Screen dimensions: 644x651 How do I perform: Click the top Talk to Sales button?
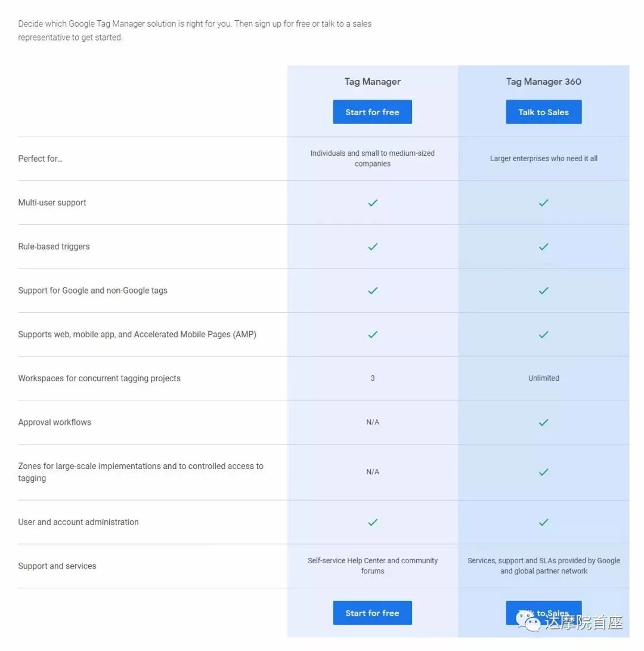click(x=544, y=112)
